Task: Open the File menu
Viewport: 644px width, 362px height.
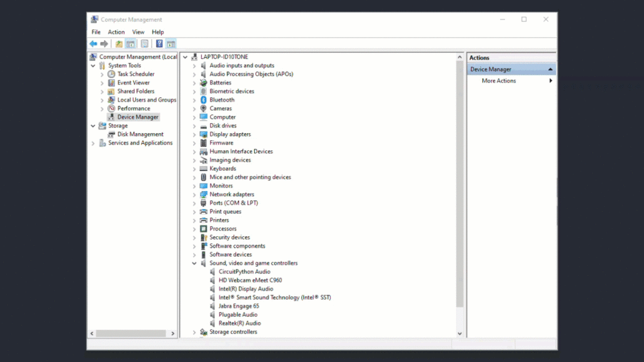Action: [96, 32]
